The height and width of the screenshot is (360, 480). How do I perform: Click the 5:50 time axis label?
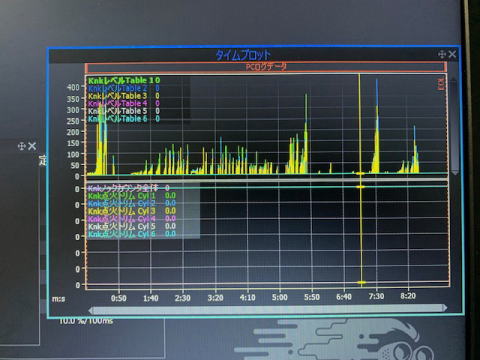tap(312, 297)
